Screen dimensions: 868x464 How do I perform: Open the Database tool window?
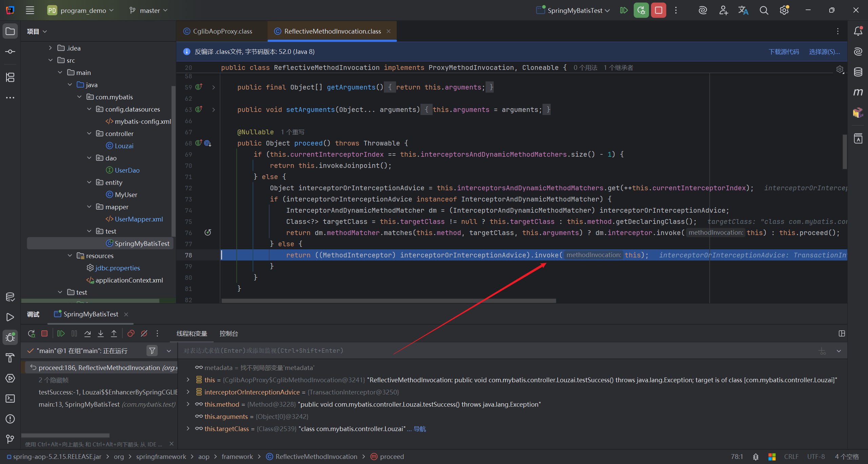click(x=858, y=72)
